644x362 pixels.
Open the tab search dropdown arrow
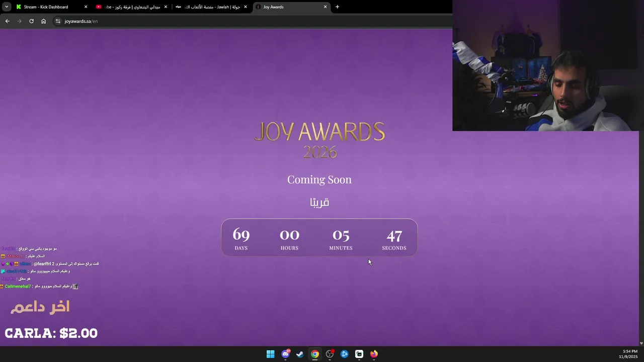click(7, 7)
